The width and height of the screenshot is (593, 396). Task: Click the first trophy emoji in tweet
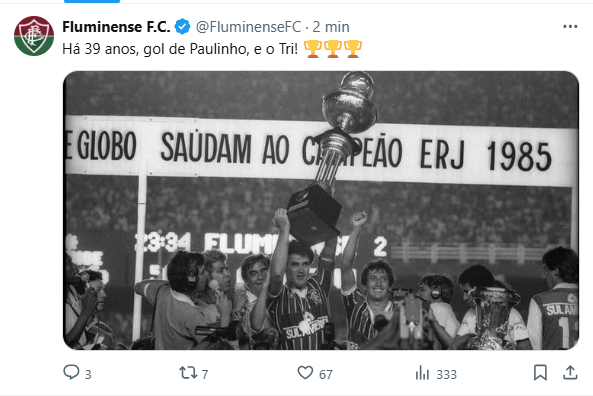[x=313, y=49]
